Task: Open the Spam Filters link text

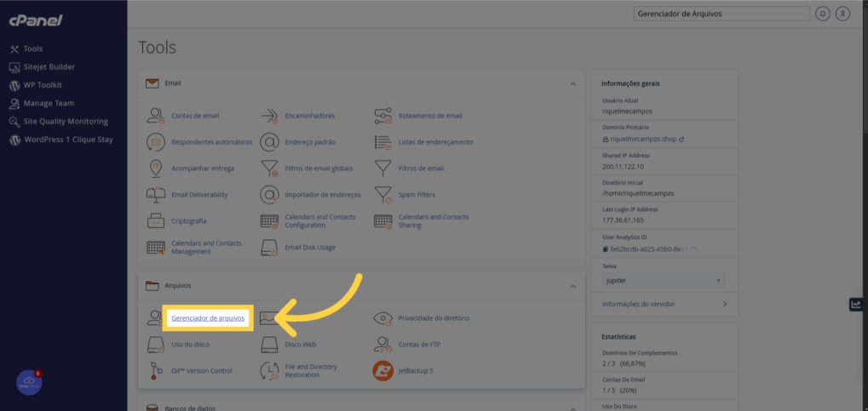Action: coord(417,195)
